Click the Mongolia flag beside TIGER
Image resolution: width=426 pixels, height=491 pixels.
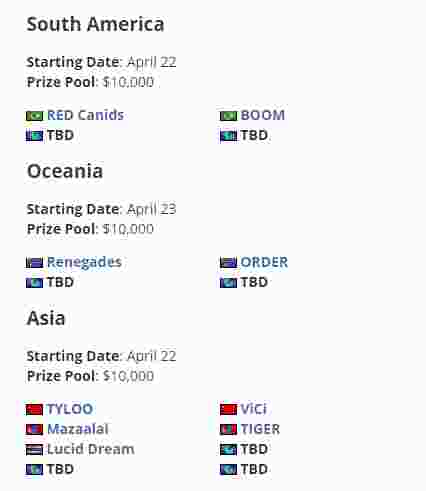(x=228, y=430)
